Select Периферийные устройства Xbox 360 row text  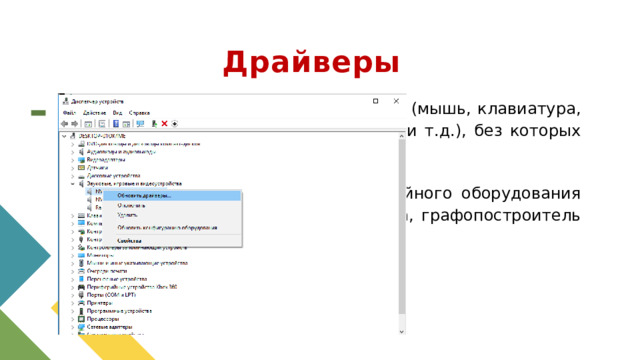coord(132,287)
